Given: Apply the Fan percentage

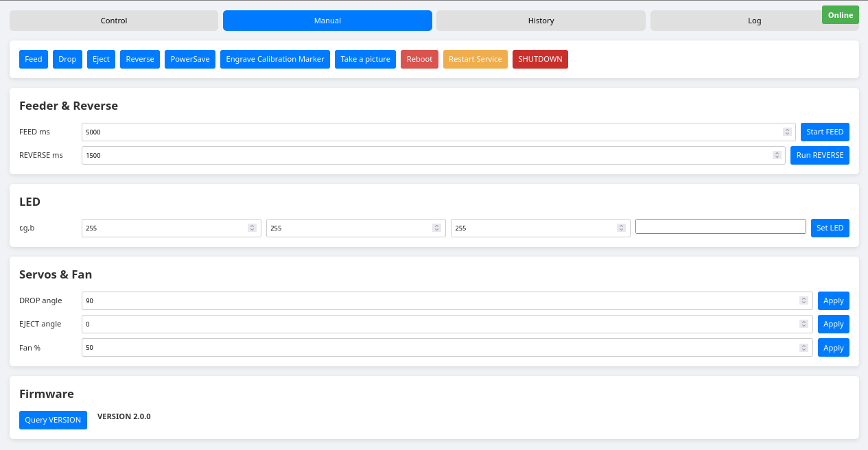Looking at the screenshot, I should pyautogui.click(x=833, y=347).
